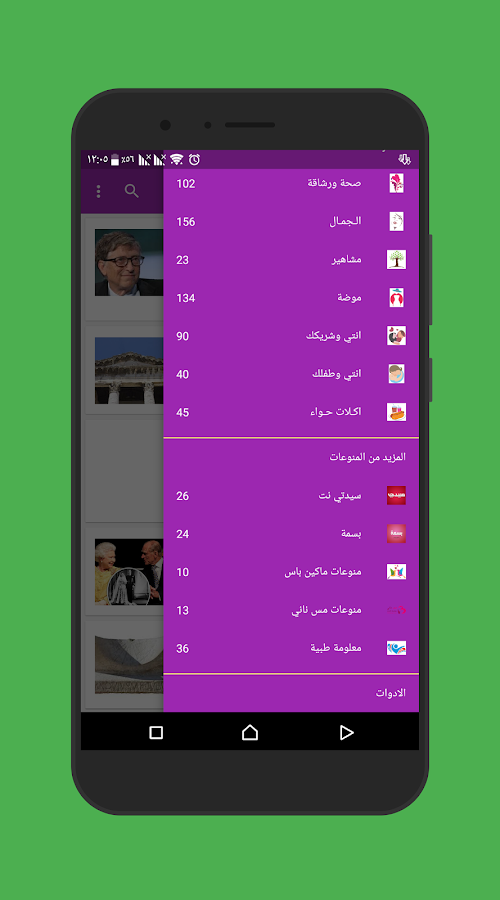Image resolution: width=500 pixels, height=900 pixels.
Task: Tap the مشاهير tree icon
Action: (397, 259)
